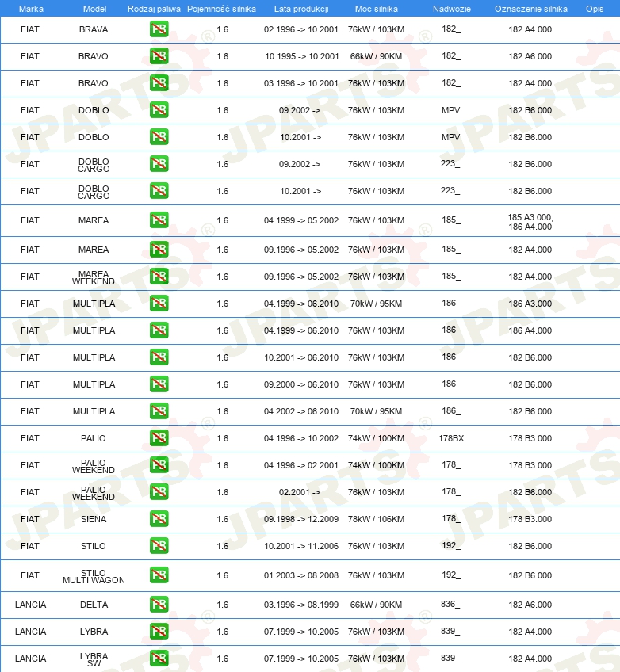Screen dimensions: 620x672
Task: Select the 'LYBRA SW' model cell
Action: click(94, 659)
